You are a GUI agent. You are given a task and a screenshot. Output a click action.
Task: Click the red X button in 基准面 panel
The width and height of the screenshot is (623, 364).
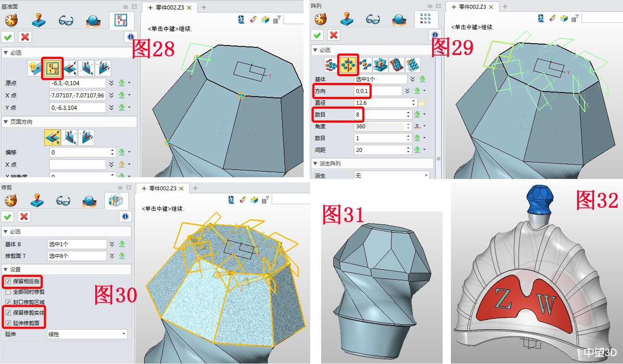(x=25, y=37)
